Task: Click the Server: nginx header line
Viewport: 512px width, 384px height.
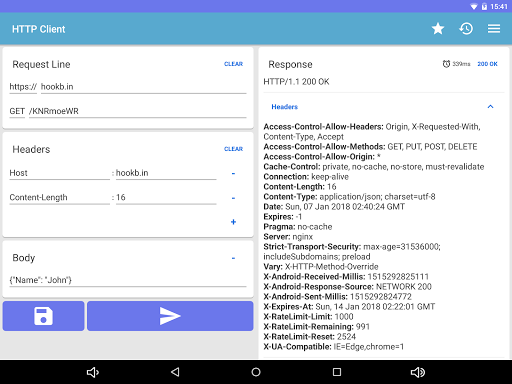Action: point(288,237)
